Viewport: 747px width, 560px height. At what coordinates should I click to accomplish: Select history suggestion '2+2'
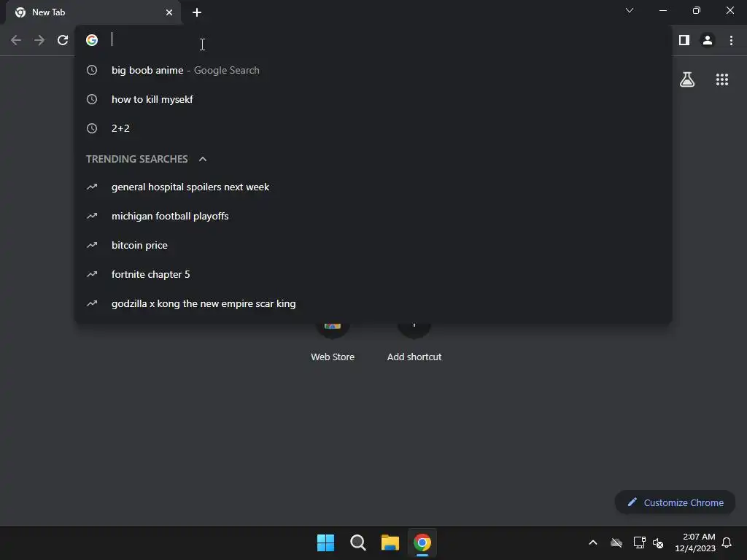[x=373, y=128]
